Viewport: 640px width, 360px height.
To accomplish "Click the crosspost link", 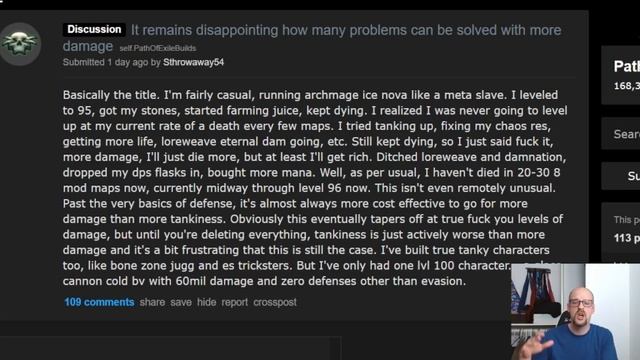I will pos(275,302).
